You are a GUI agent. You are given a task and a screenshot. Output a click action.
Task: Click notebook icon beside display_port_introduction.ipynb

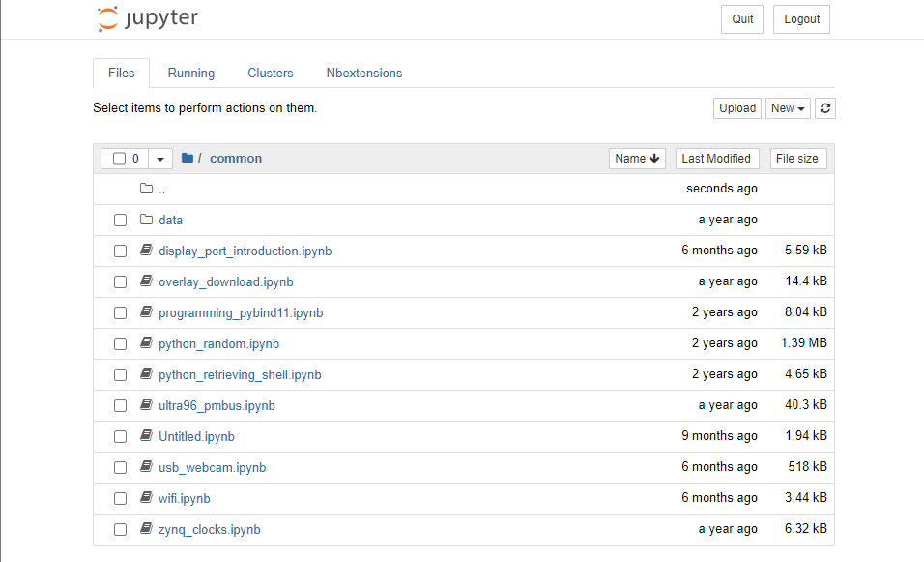click(x=146, y=251)
